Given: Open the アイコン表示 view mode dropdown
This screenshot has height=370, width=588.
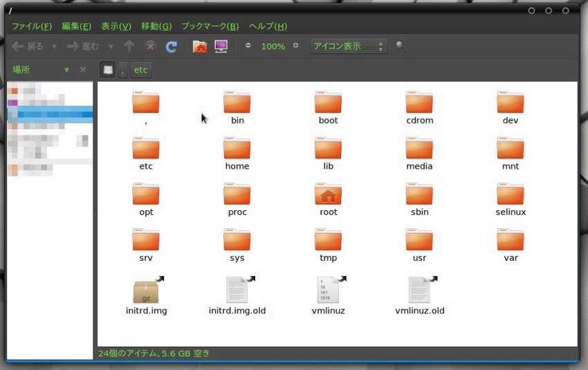Looking at the screenshot, I should click(x=349, y=46).
